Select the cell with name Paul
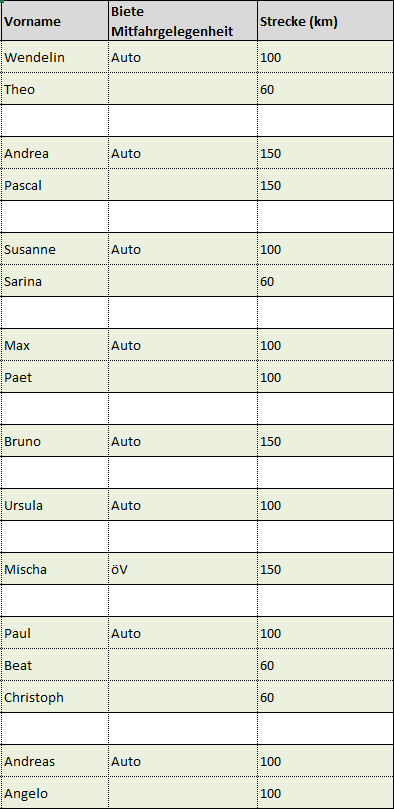Image resolution: width=394 pixels, height=809 pixels. tap(55, 633)
